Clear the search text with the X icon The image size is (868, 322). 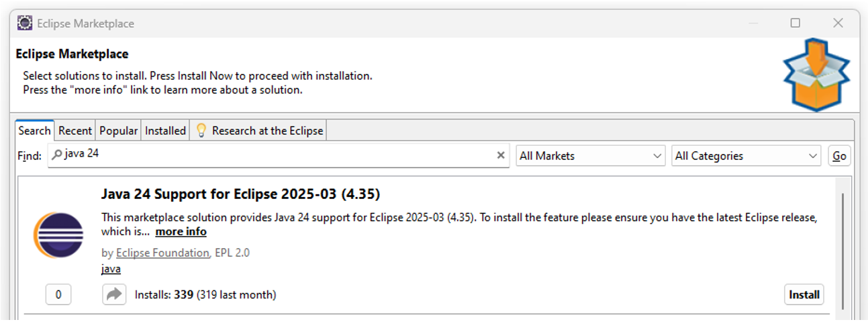[x=500, y=155]
